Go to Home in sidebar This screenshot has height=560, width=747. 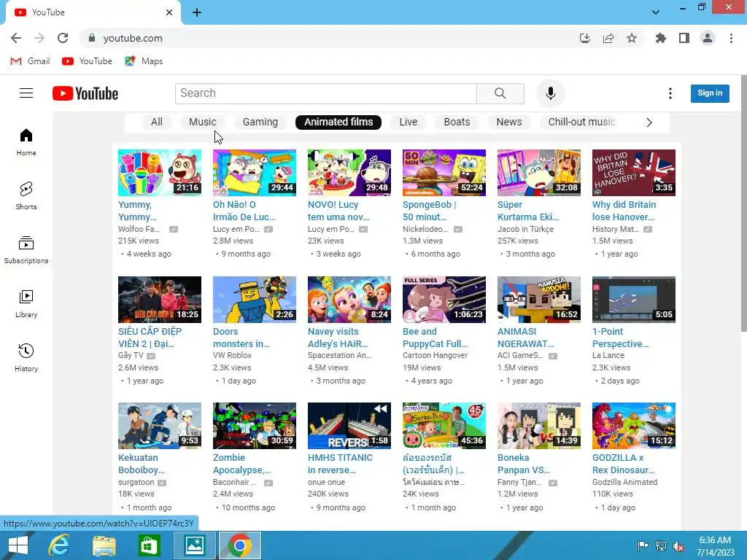(26, 142)
